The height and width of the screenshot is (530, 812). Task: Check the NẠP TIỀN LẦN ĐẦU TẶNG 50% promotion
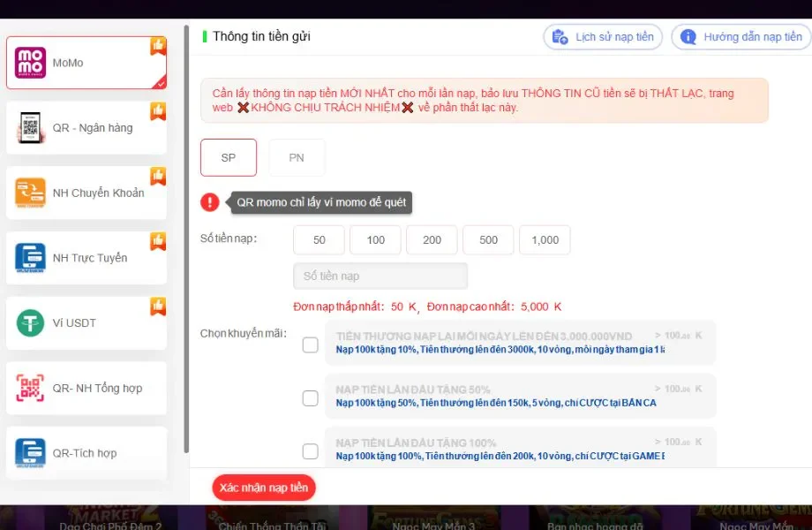pyautogui.click(x=311, y=397)
